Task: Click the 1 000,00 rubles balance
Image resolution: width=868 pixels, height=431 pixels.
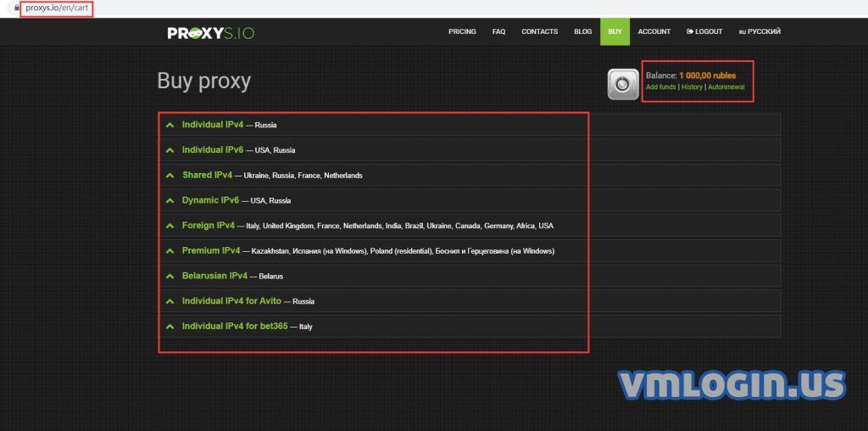Action: pos(708,76)
